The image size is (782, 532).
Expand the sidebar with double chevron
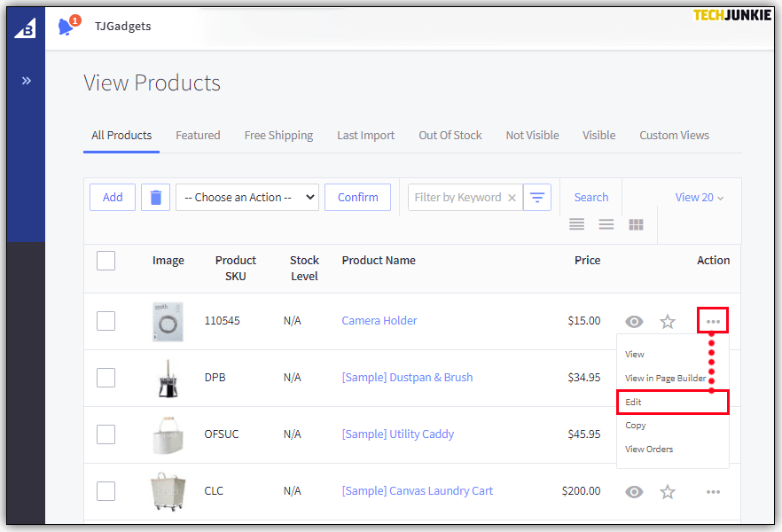(27, 81)
